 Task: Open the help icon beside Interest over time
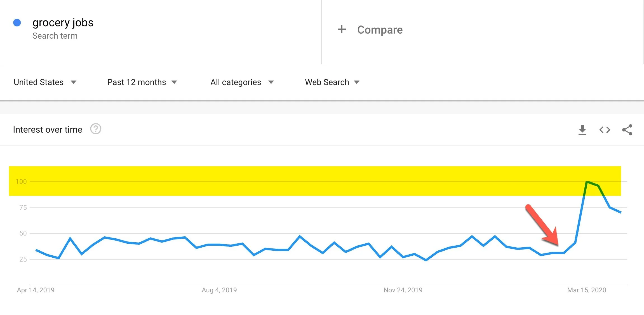[96, 129]
